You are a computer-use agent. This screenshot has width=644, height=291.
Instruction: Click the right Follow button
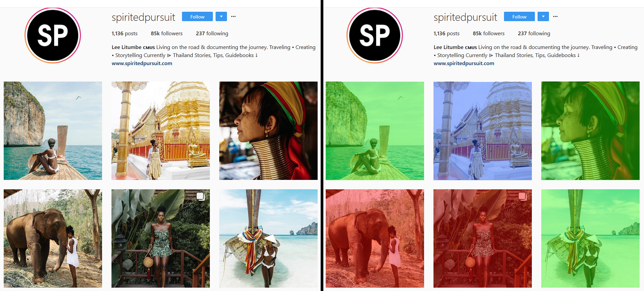pyautogui.click(x=519, y=16)
